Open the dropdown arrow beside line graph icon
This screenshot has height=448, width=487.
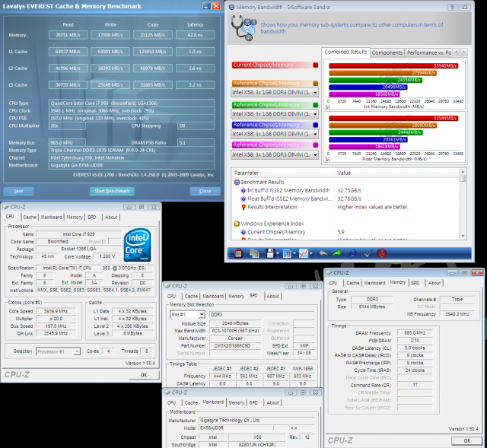(x=311, y=253)
